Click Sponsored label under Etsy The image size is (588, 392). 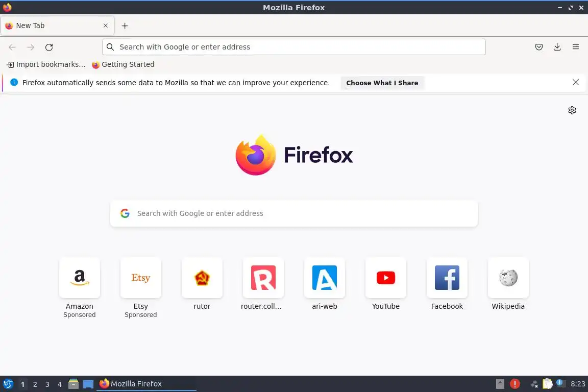(x=141, y=315)
